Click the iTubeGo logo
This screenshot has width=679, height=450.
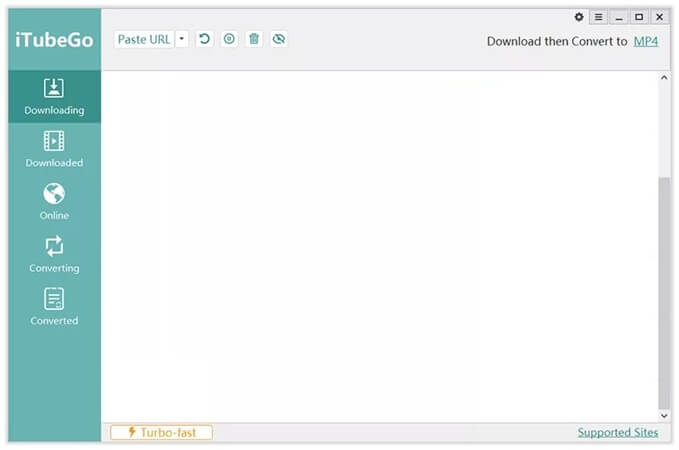click(x=54, y=40)
